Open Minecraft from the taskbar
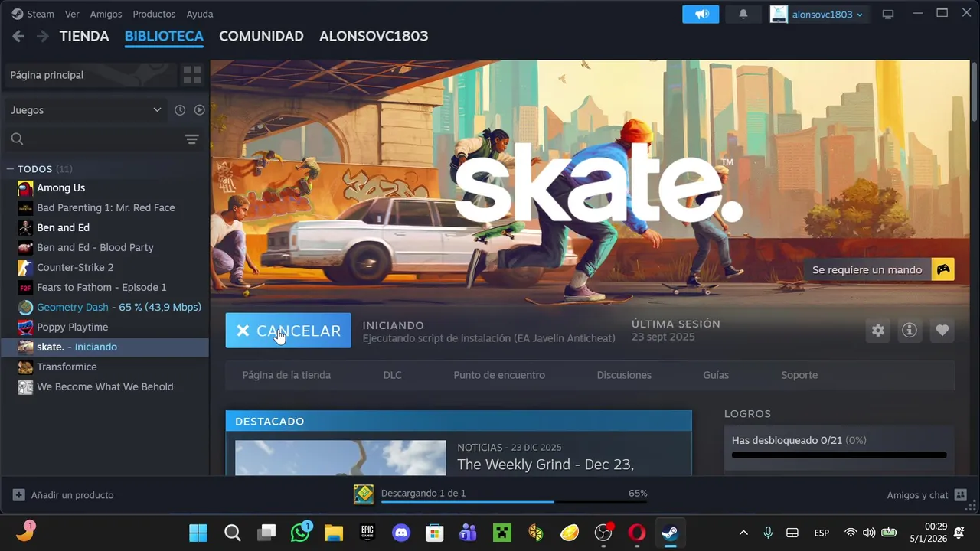Screen dimensions: 980x551 coord(502,533)
